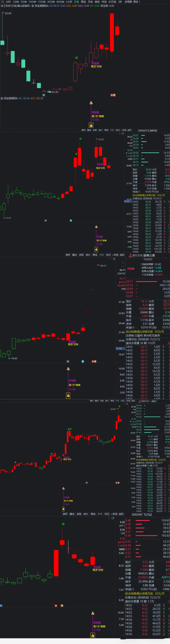The image size is (170, 644).
Task: Click 返回 beside 301316 慧博云通
Action: [122, 255]
